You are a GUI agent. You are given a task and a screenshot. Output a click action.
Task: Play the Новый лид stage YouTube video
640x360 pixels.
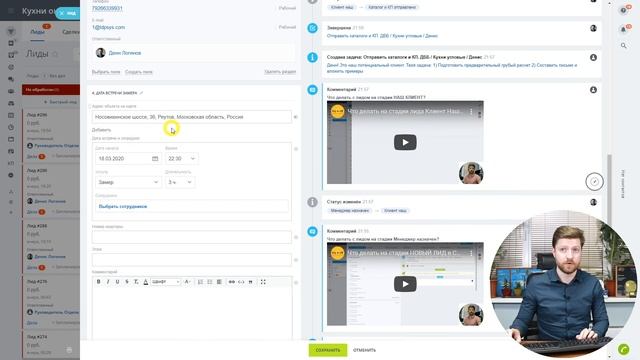(405, 284)
